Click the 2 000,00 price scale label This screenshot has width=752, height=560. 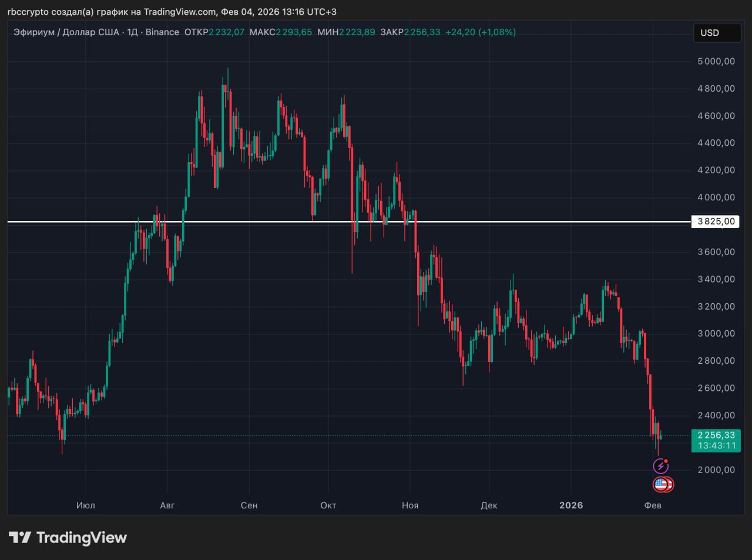(x=716, y=470)
